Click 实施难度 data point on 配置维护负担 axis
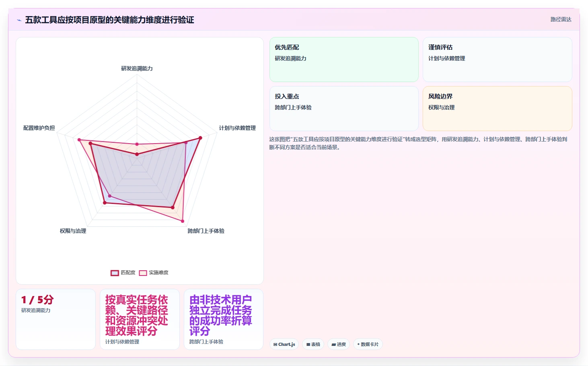The image size is (588, 366). (x=79, y=140)
